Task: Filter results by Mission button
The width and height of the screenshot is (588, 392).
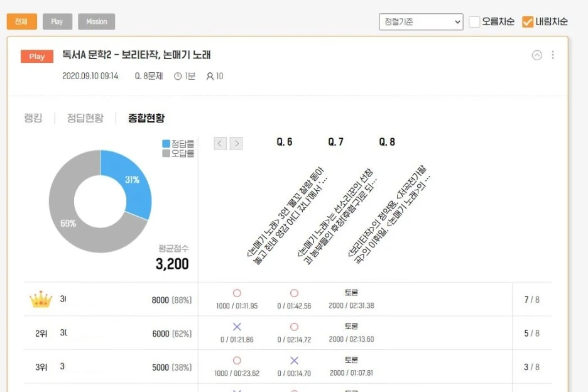Action: pos(96,21)
